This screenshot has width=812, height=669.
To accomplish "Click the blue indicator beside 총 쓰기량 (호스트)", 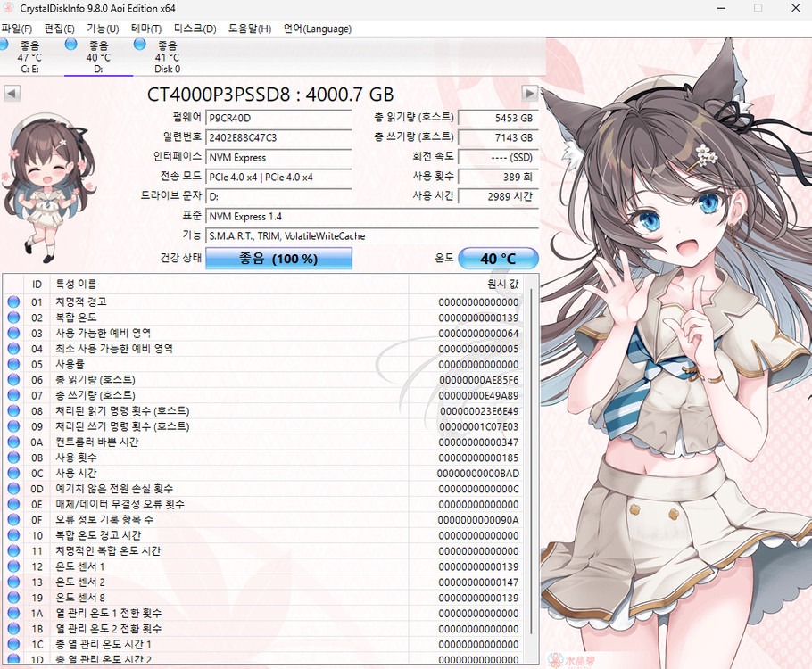I will tap(12, 395).
